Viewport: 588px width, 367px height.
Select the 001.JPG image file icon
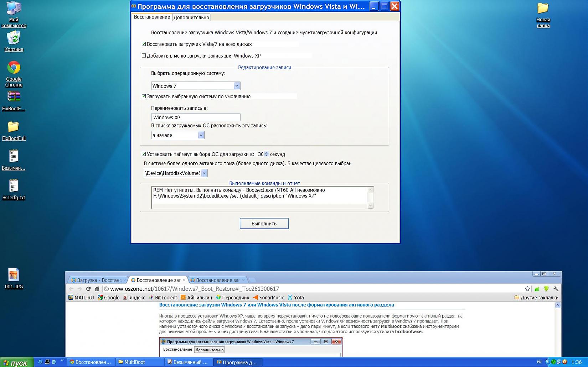(14, 278)
